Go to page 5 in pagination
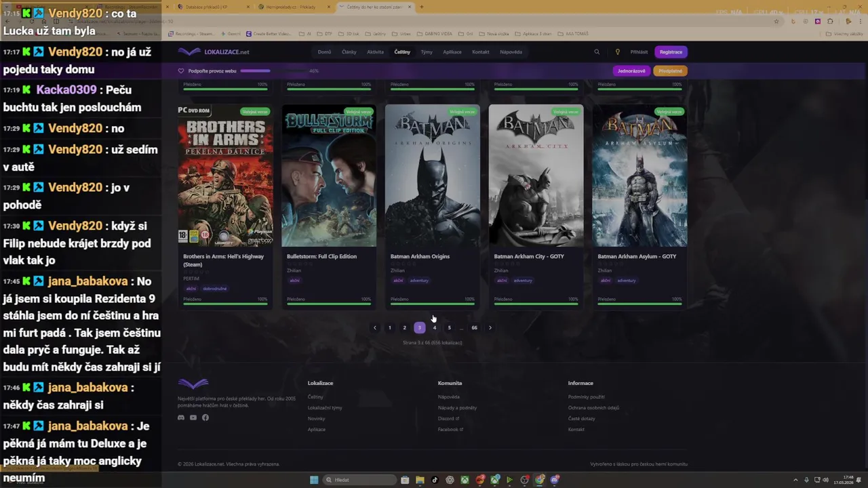 (x=449, y=328)
